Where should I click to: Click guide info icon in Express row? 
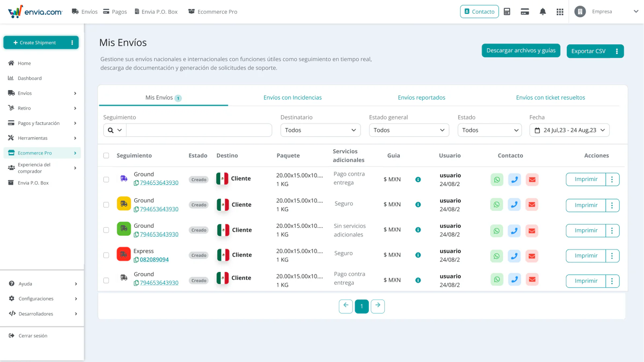coord(418,255)
